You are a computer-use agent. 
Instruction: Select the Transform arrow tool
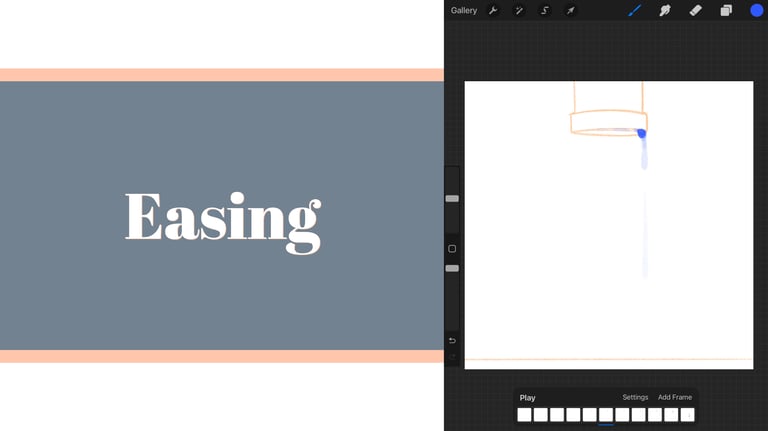click(571, 10)
